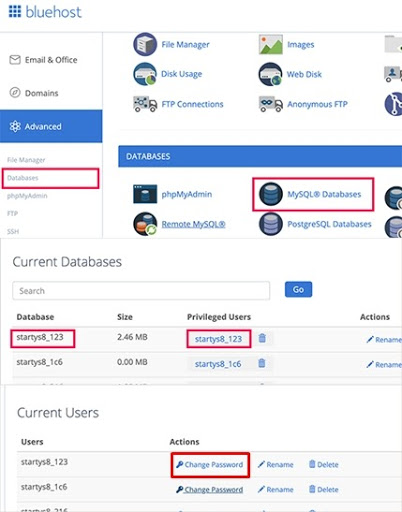Open the Anonymous FTP link
Screen dimensions: 402x512
(x=317, y=104)
